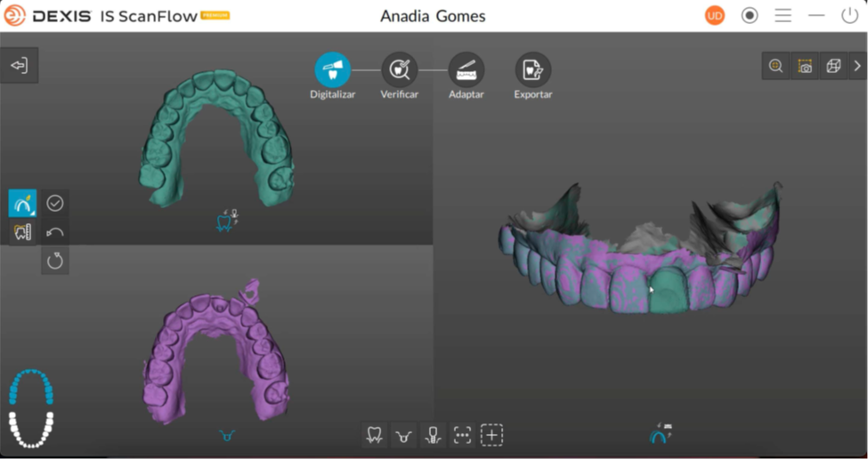The image size is (868, 459).
Task: Add a new scan with plus icon
Action: [x=491, y=435]
